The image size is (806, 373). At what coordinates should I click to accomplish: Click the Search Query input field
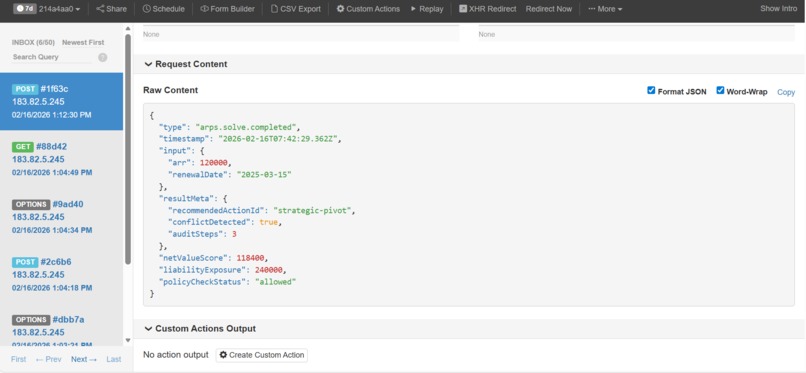pos(51,57)
